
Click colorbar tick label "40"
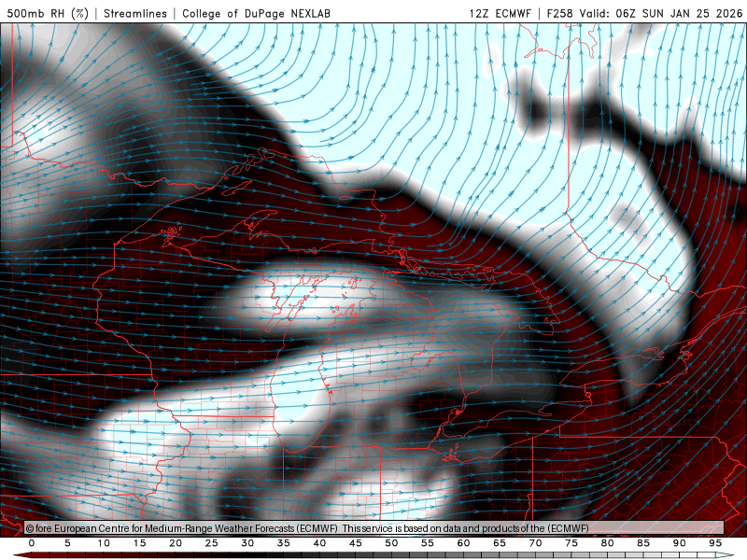(319, 543)
